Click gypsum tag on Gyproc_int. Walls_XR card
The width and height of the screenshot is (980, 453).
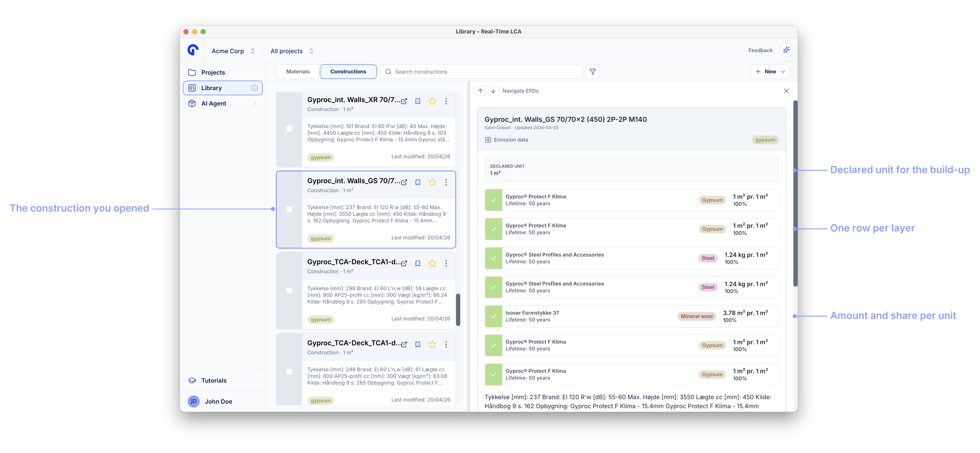tap(320, 157)
